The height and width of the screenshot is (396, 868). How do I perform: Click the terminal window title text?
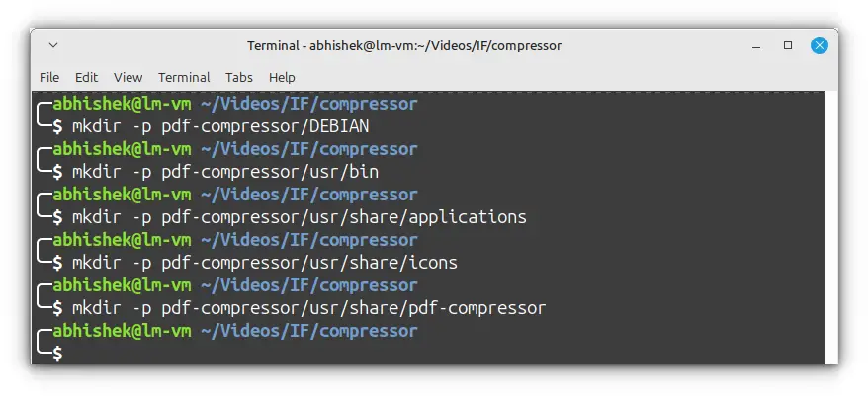(404, 45)
